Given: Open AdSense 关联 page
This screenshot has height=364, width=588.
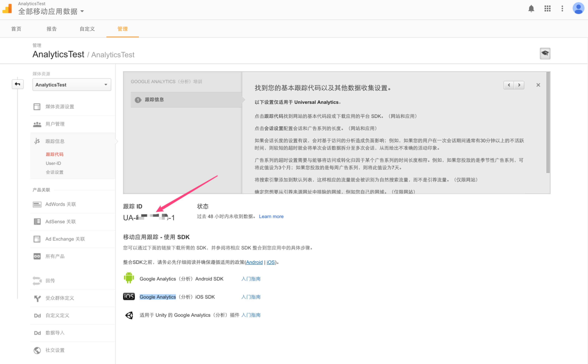Looking at the screenshot, I should (61, 222).
